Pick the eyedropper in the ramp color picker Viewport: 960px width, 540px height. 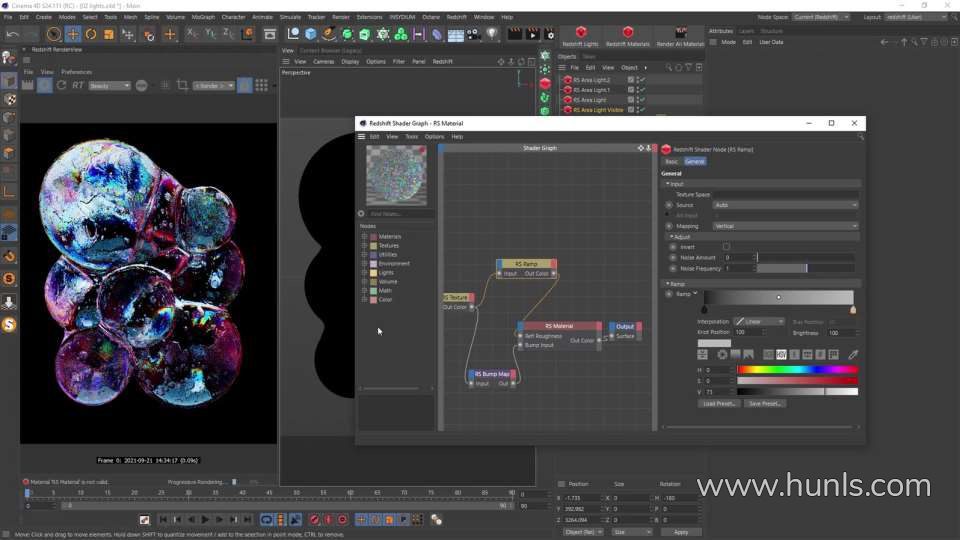(853, 354)
